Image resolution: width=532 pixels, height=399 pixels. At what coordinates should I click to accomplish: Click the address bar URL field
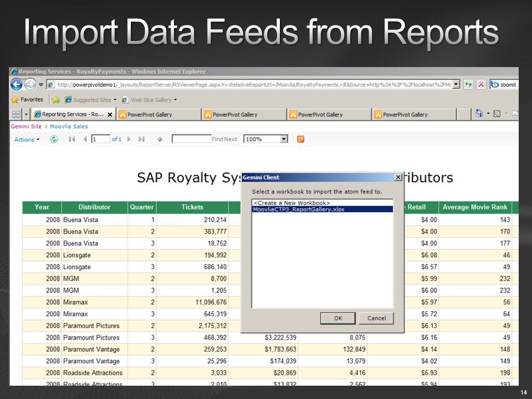(x=249, y=85)
